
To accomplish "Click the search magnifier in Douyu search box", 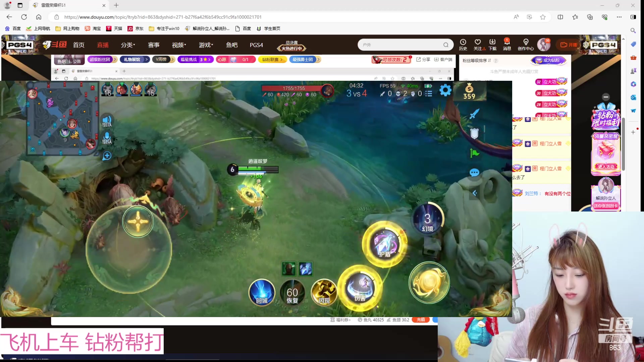I will [446, 45].
